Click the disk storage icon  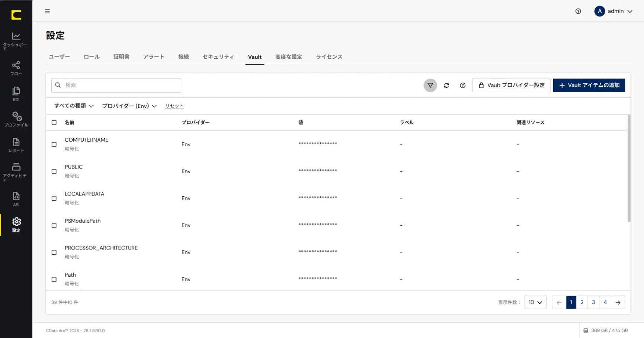[586, 331]
